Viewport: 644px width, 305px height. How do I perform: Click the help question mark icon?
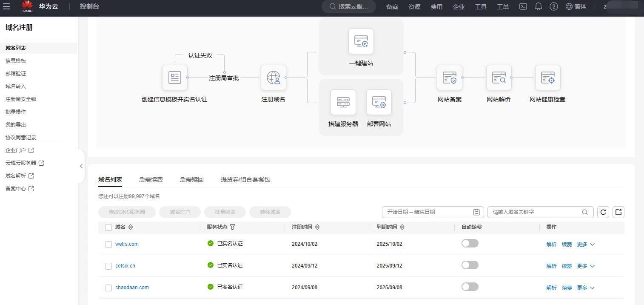pyautogui.click(x=553, y=6)
